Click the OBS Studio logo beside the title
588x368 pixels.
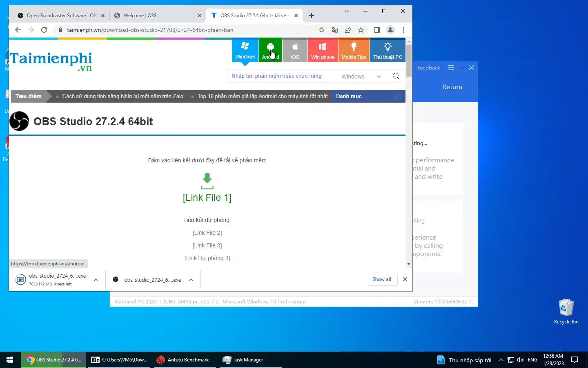click(x=19, y=121)
